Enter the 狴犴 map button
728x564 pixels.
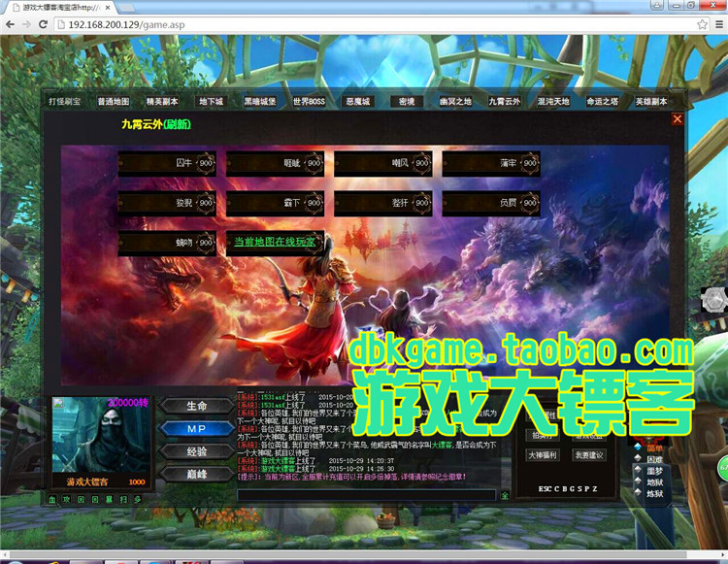click(383, 203)
